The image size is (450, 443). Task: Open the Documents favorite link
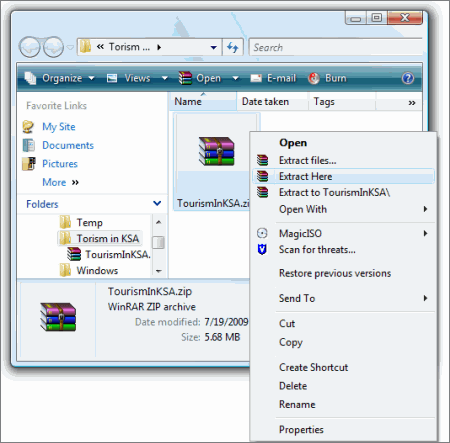[x=68, y=145]
